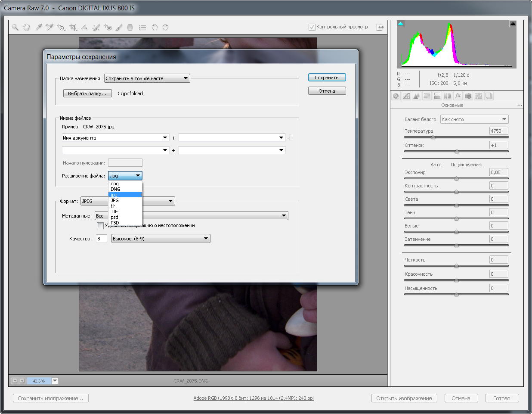Open the Папка назначения dropdown
Viewport: 532px width, 414px height.
147,78
